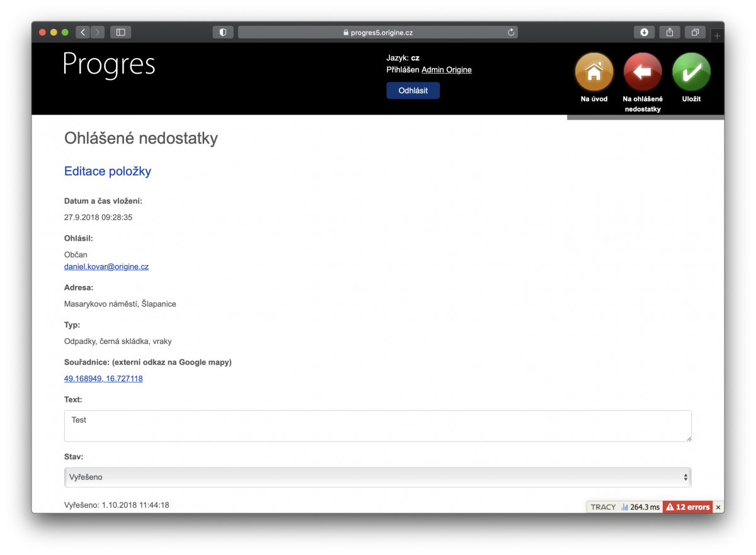This screenshot has height=555, width=756.
Task: Click the Na úvod home icon
Action: pos(593,71)
